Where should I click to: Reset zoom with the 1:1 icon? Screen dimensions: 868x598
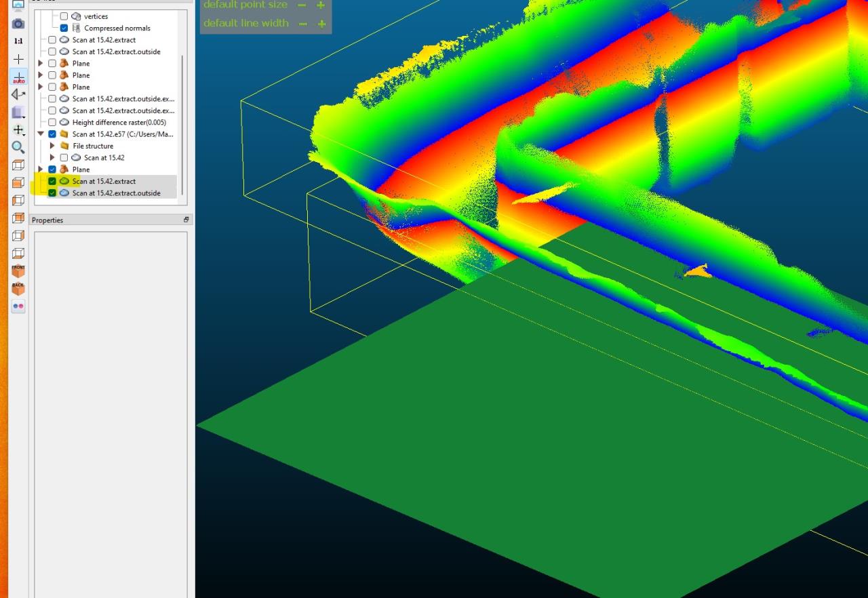click(x=18, y=41)
